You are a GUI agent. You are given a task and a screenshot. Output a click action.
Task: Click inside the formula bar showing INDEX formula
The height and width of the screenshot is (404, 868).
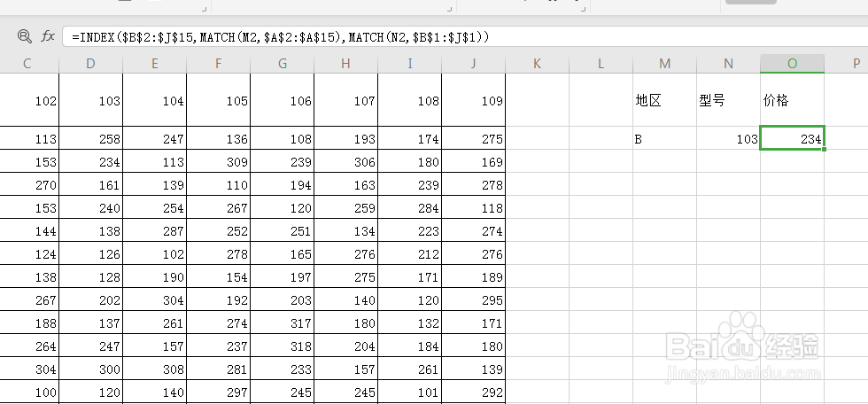click(465, 37)
